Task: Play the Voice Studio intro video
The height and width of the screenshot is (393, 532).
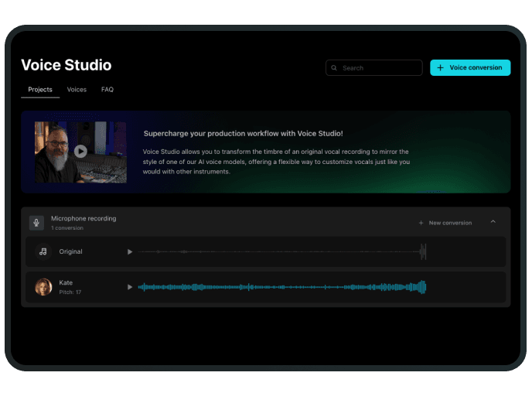Action: pyautogui.click(x=80, y=152)
